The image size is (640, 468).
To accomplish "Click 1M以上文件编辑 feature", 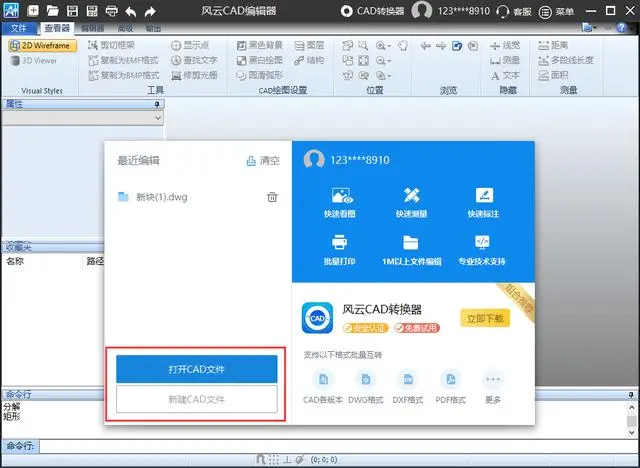I will (411, 251).
